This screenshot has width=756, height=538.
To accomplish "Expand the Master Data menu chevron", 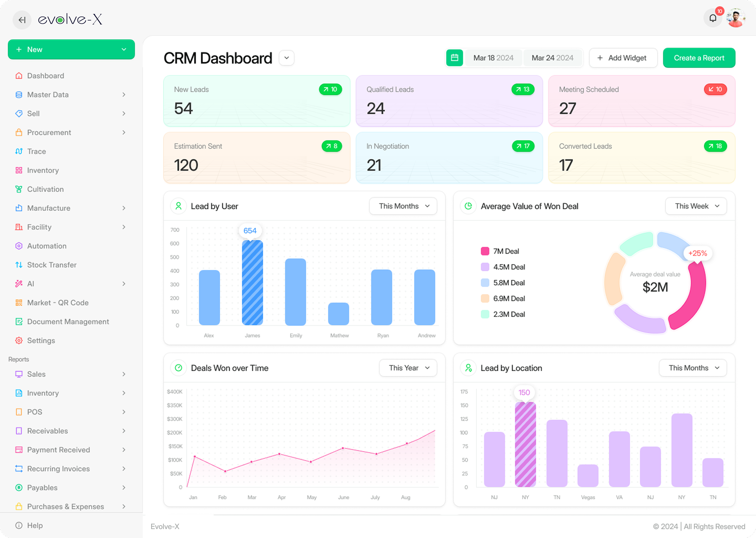I will tap(124, 95).
